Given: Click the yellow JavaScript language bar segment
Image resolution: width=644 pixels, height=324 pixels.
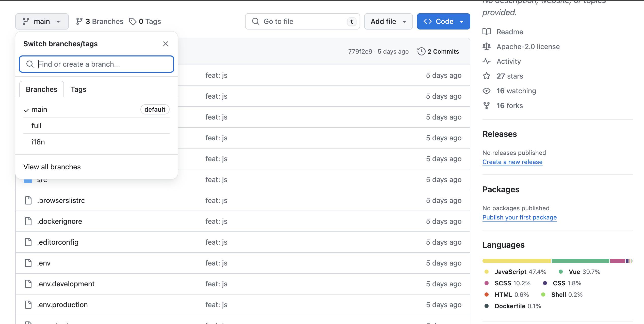Looking at the screenshot, I should tap(517, 261).
